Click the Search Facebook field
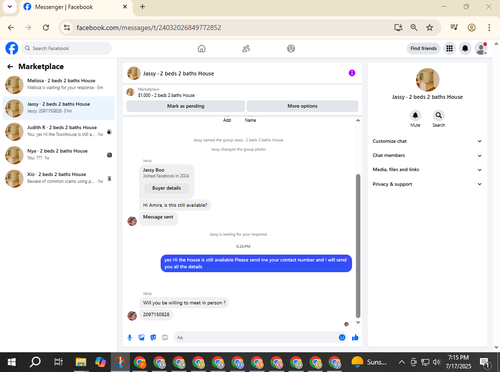The width and height of the screenshot is (500, 372). coord(67,48)
